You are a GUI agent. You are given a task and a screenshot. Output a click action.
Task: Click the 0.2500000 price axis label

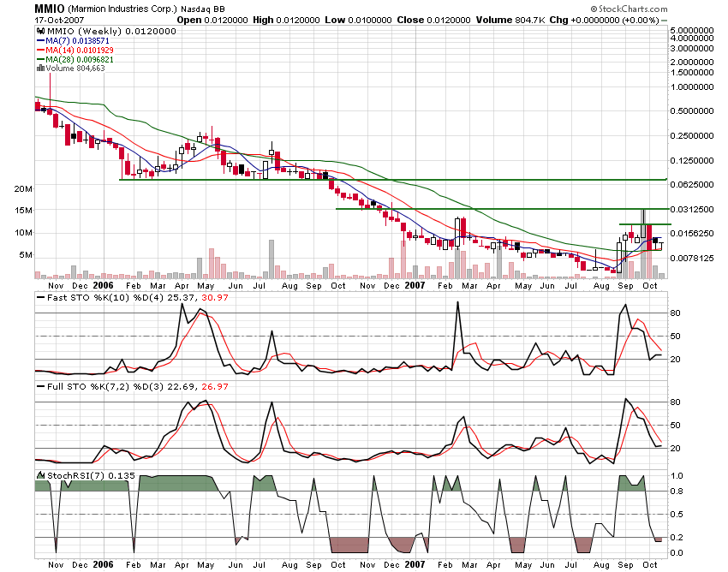(692, 135)
